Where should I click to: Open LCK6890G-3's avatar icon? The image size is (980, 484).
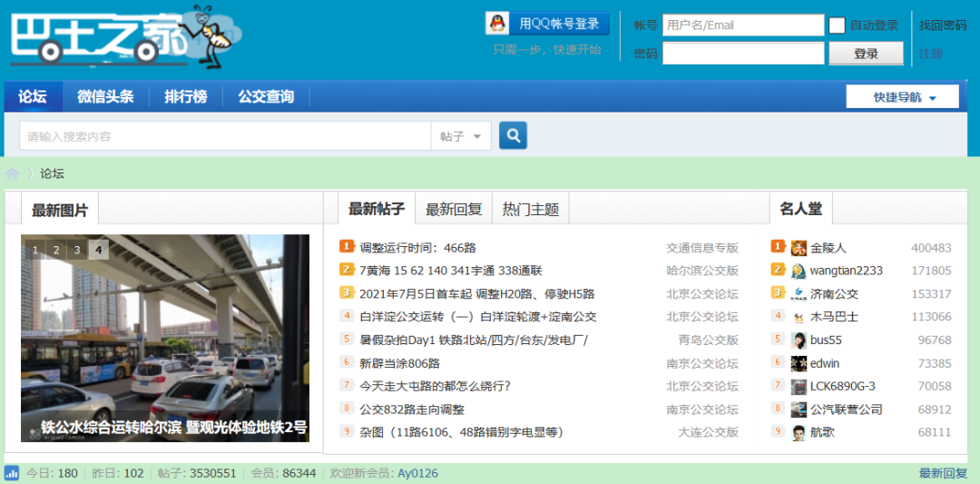[799, 387]
